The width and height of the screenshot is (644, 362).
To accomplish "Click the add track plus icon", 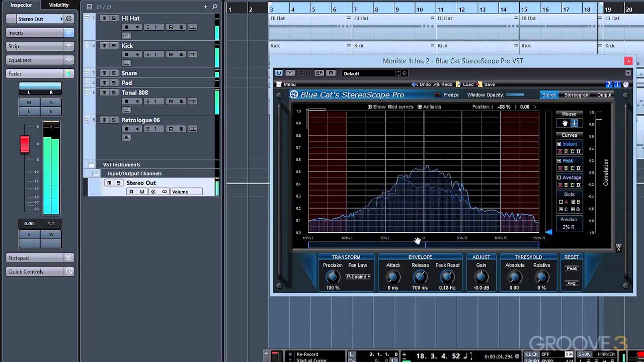I will [x=205, y=7].
